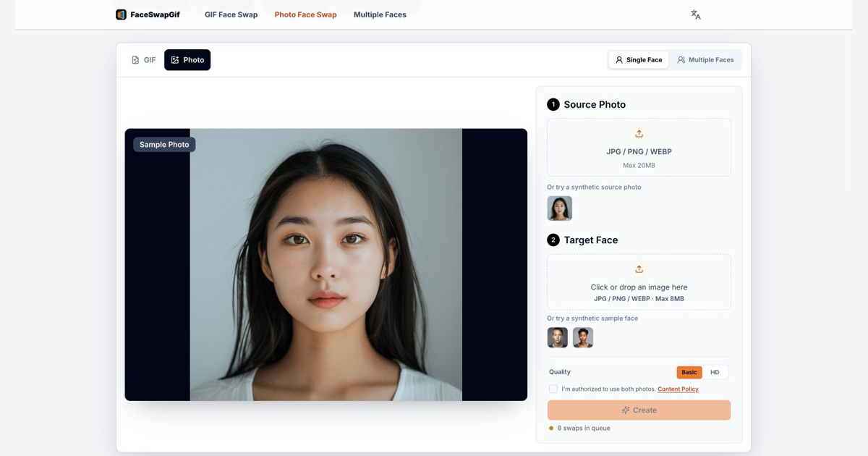Screen dimensions: 868x456
Task: Open Photo Face Swap nav link
Action: coord(305,14)
